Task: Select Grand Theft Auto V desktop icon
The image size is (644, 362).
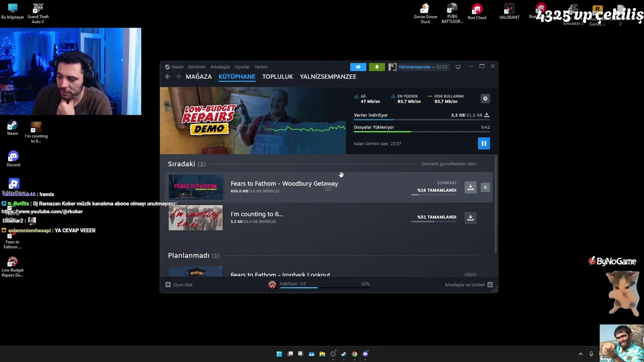Action: (x=38, y=14)
